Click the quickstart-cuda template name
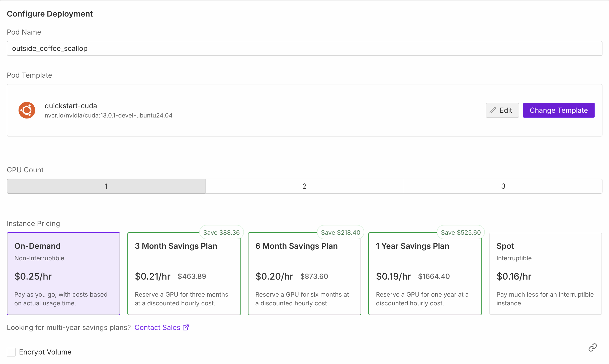The width and height of the screenshot is (609, 364). 71,106
